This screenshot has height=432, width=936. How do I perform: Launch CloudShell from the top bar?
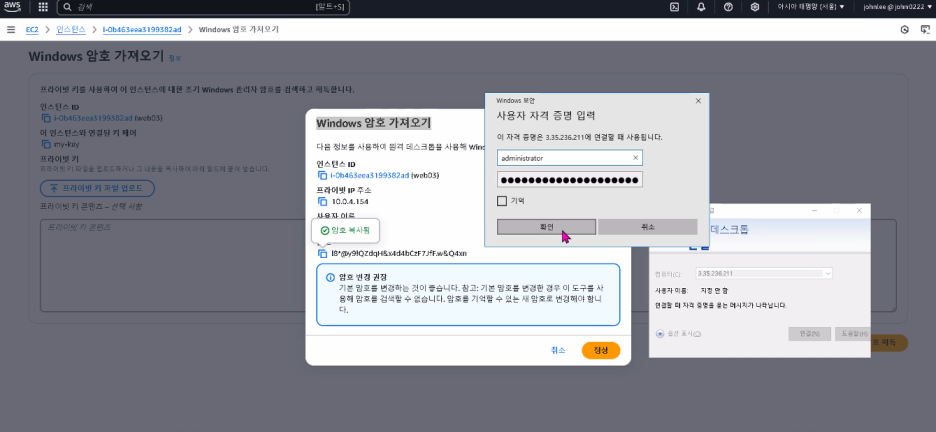point(675,7)
